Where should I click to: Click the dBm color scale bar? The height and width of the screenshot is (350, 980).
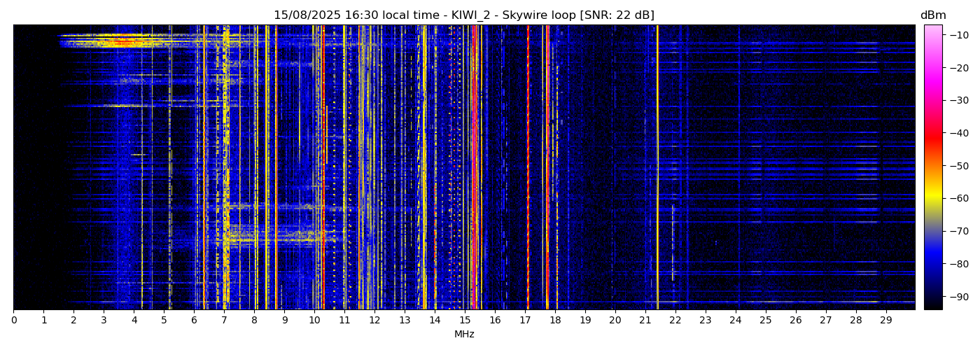click(x=933, y=167)
